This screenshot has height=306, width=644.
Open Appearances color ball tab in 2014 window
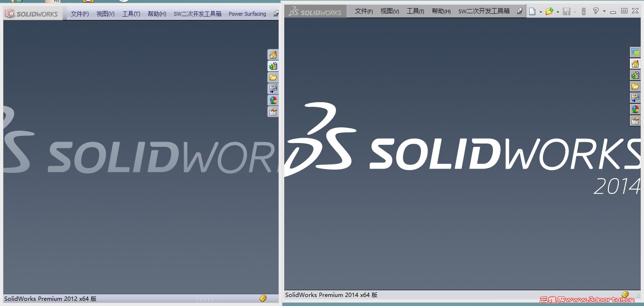coord(635,109)
